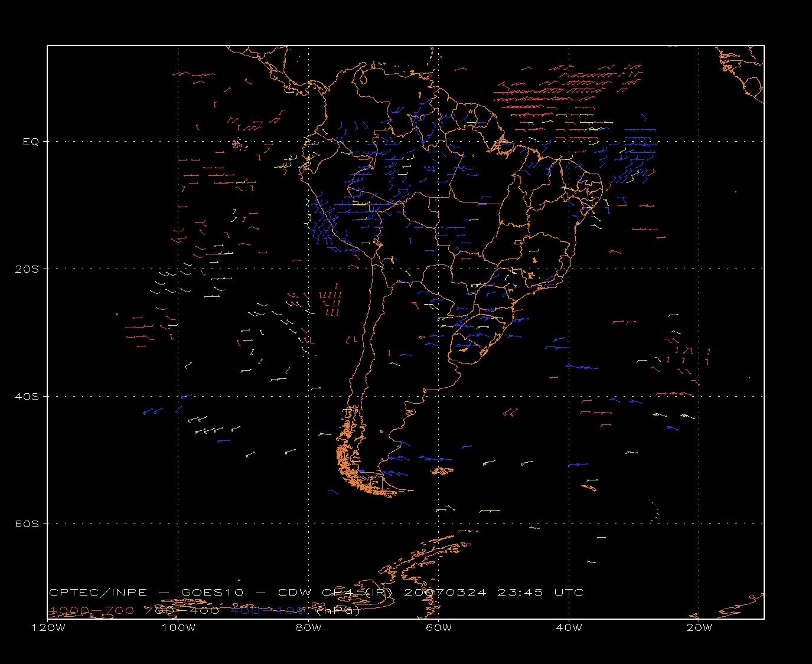Screen dimensions: 812x664
Task: Click the EQ latitude label
Action: pyautogui.click(x=31, y=142)
